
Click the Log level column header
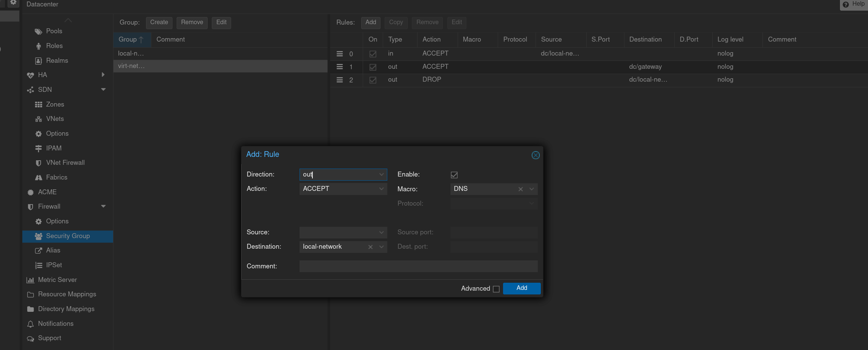point(737,39)
